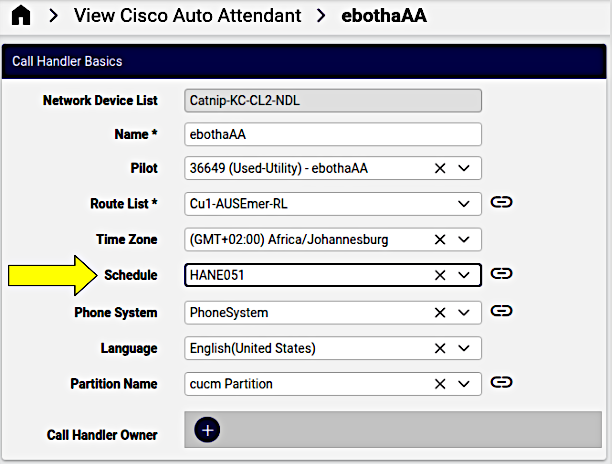Clear the Phone System selection
The width and height of the screenshot is (612, 464).
click(x=440, y=313)
